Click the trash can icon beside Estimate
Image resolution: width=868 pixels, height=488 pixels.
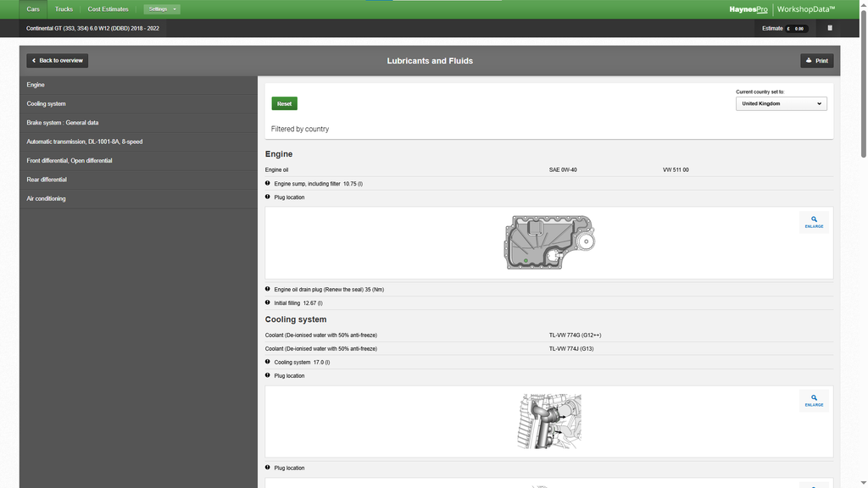click(830, 28)
